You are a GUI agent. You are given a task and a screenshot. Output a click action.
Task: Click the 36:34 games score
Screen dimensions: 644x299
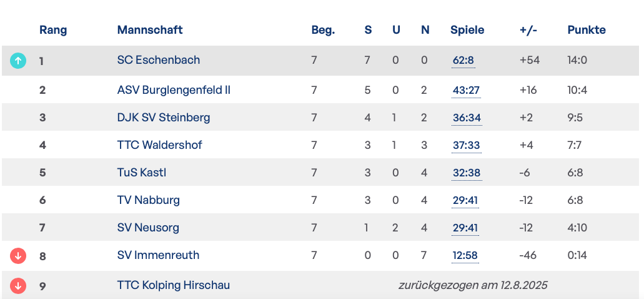[466, 118]
